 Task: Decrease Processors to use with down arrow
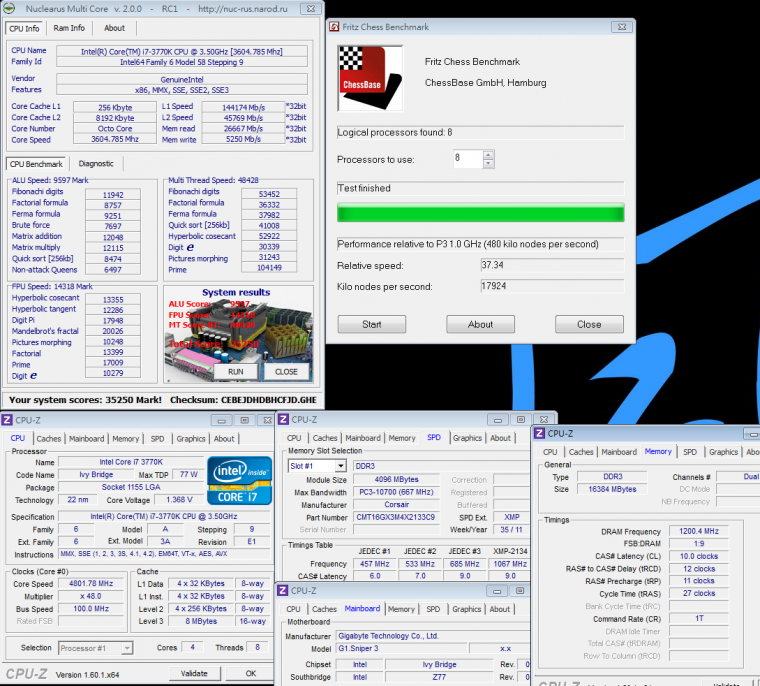(x=488, y=162)
